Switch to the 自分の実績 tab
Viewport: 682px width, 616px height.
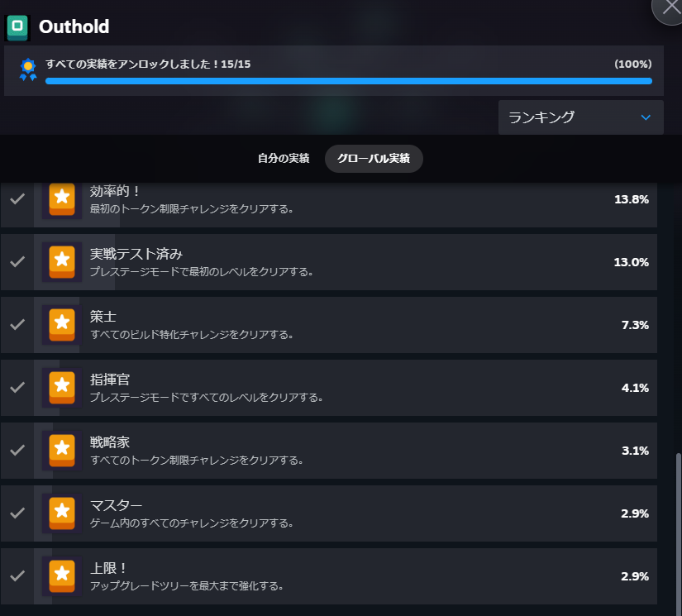(283, 158)
